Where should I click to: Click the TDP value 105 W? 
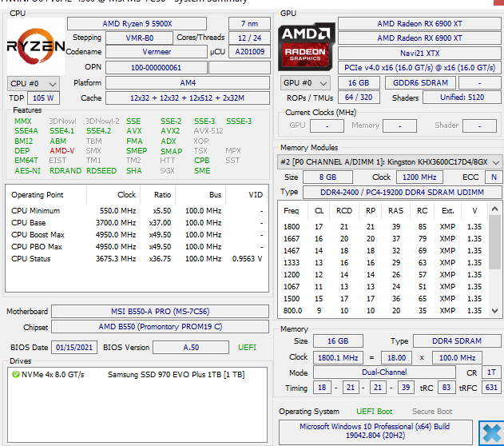coord(43,98)
